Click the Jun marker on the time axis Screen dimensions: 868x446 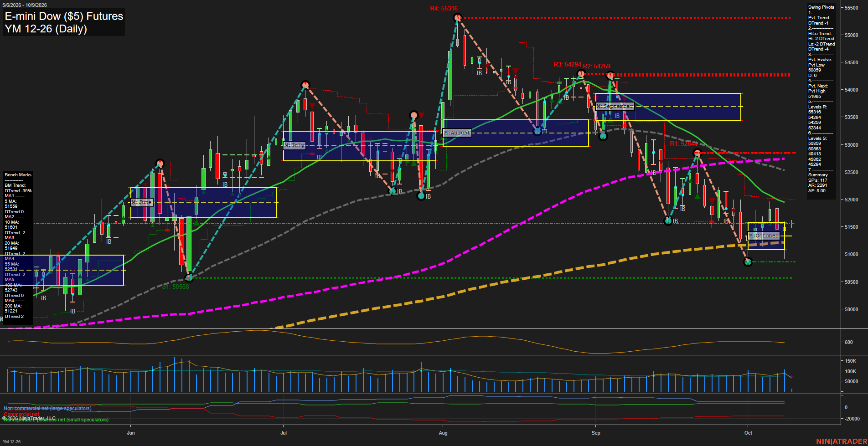point(131,433)
